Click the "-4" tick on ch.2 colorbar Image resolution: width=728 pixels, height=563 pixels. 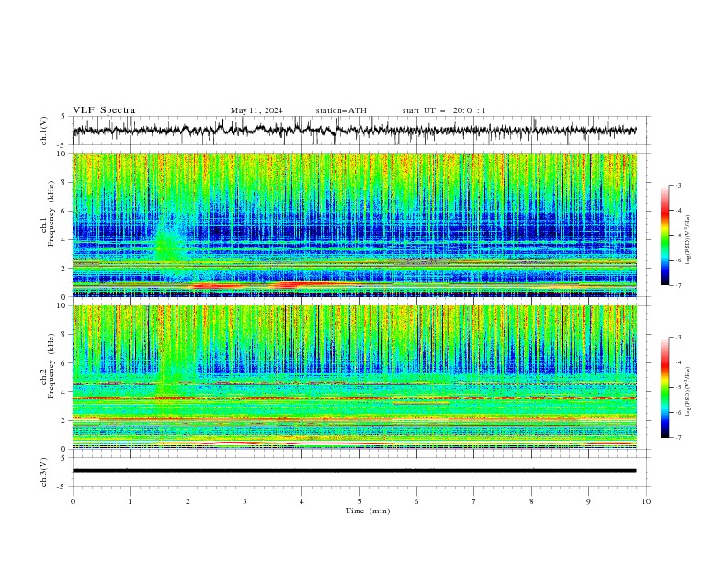678,362
